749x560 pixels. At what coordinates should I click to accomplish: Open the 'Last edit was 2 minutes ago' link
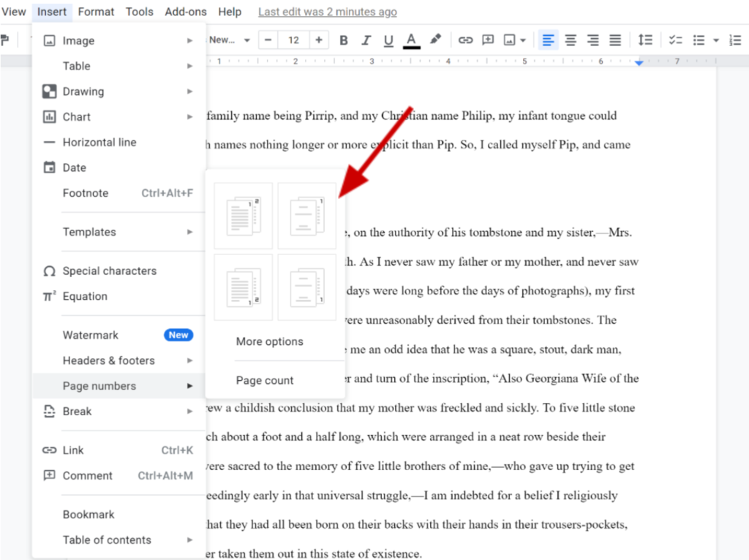click(328, 12)
